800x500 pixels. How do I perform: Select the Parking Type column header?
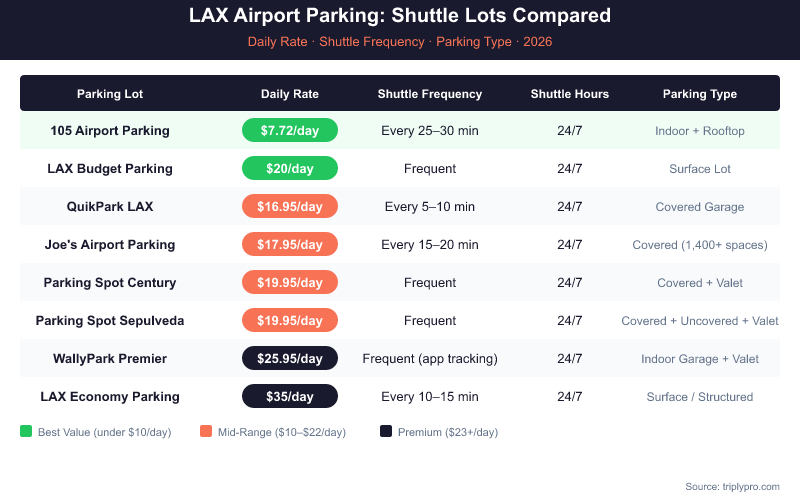pos(700,94)
